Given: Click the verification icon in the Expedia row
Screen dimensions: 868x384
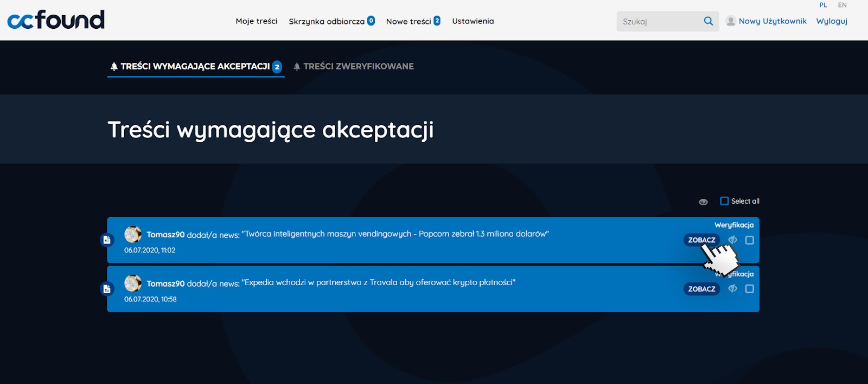Looking at the screenshot, I should click(x=732, y=288).
